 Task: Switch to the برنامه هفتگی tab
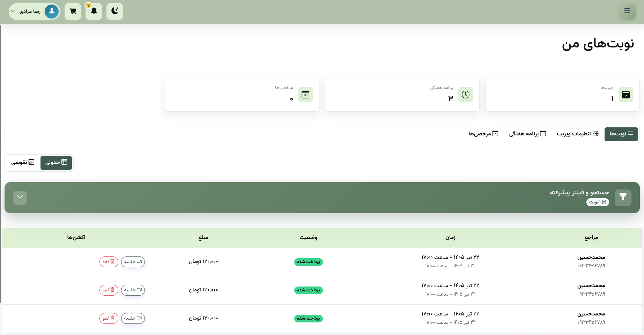click(527, 134)
